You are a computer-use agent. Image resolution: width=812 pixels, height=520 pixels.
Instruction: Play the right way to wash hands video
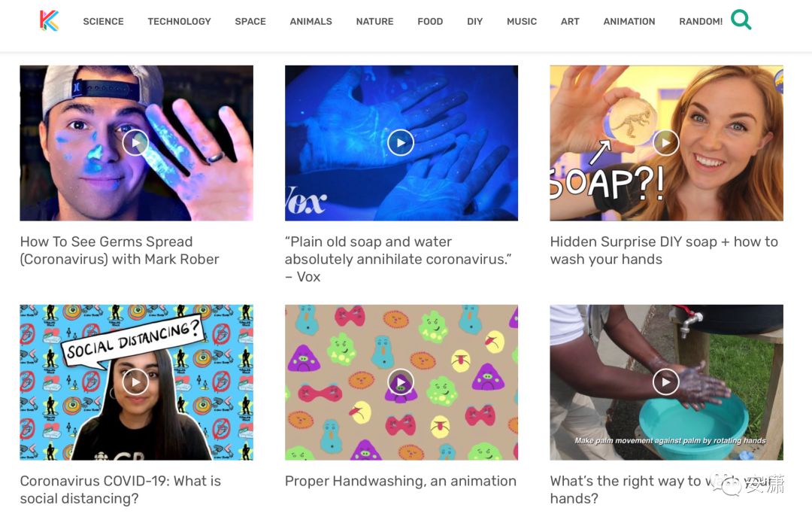tap(666, 382)
